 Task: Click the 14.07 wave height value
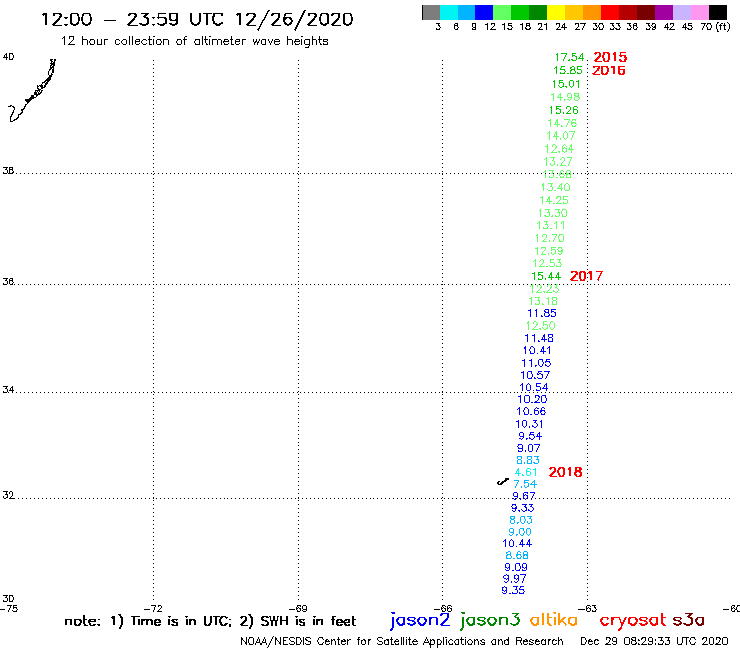[x=561, y=135]
